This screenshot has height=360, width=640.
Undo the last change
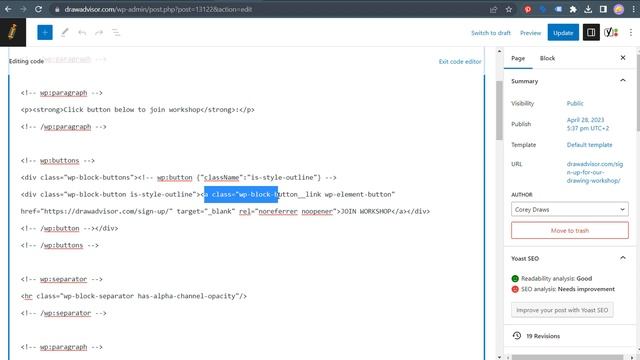[x=82, y=33]
